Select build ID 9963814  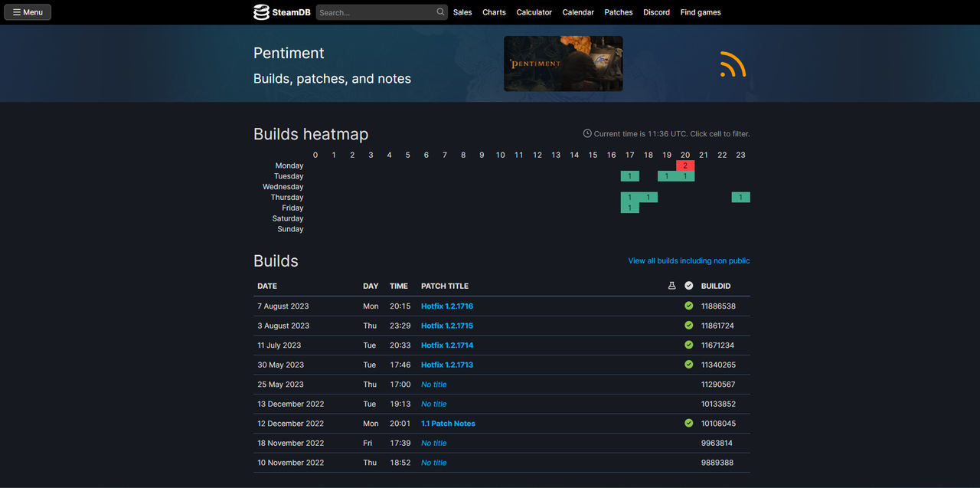tap(717, 443)
